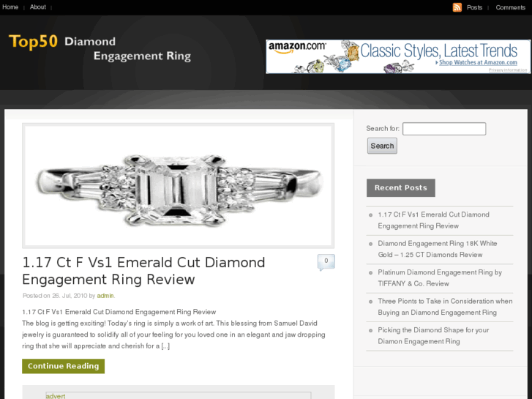
Task: Click the Privacy Information link in ad
Action: (508, 70)
